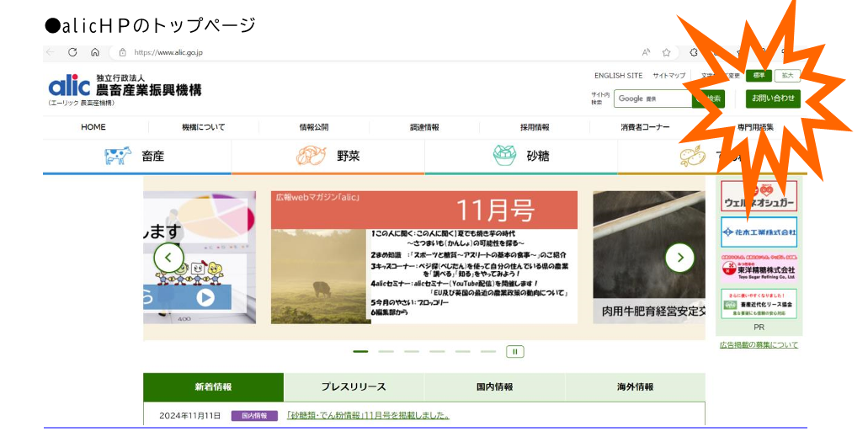Click the potato starch icon
Viewport: 868px width, 437px height.
pos(693,156)
